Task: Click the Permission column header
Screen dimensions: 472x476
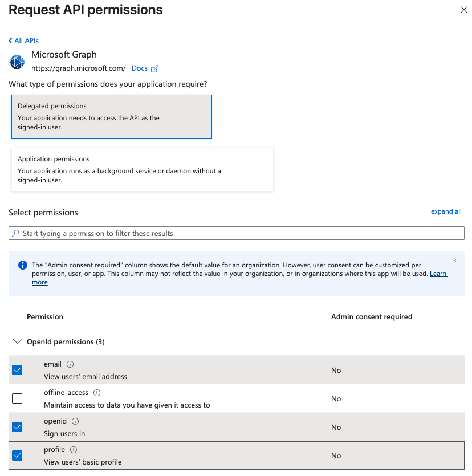Action: (45, 316)
